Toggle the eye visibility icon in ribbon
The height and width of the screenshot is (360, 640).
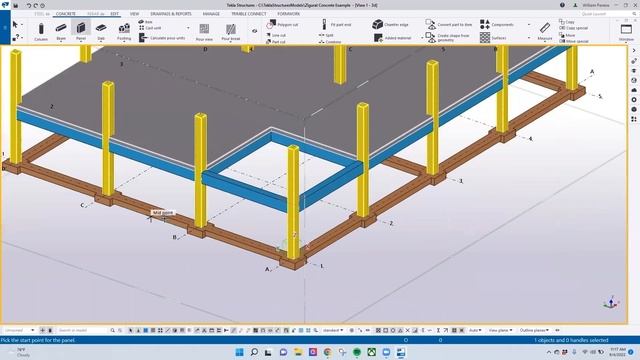tap(255, 31)
